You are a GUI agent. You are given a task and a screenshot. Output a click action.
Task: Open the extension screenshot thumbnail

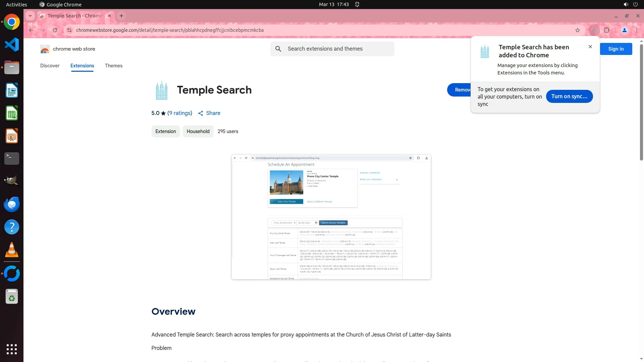[331, 217]
